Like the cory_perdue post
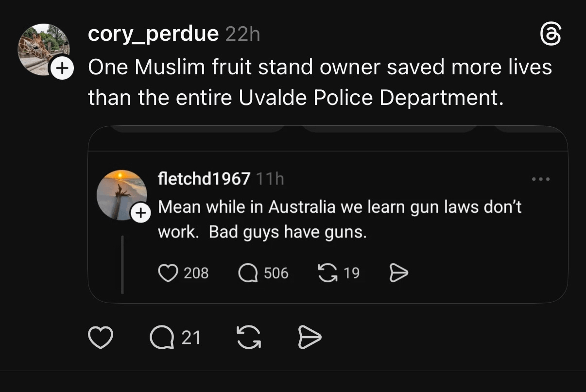 (x=101, y=337)
